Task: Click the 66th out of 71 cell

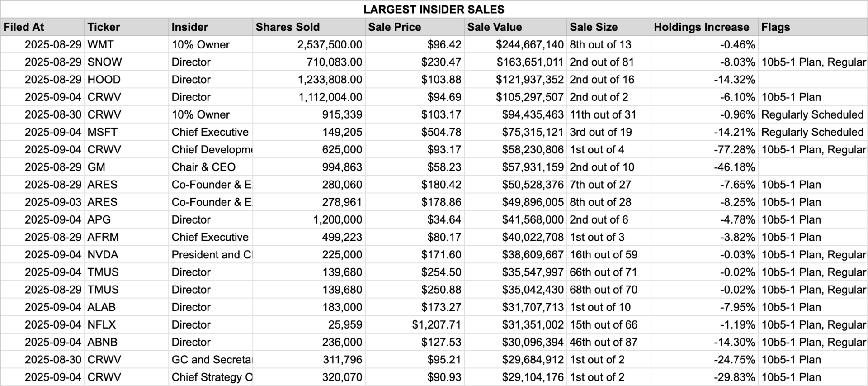Action: (x=609, y=272)
